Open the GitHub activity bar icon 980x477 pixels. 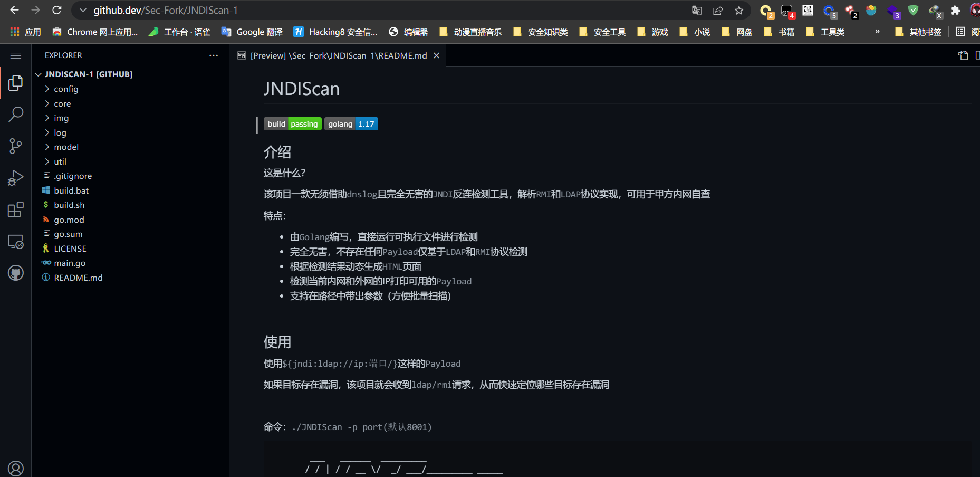pyautogui.click(x=16, y=273)
